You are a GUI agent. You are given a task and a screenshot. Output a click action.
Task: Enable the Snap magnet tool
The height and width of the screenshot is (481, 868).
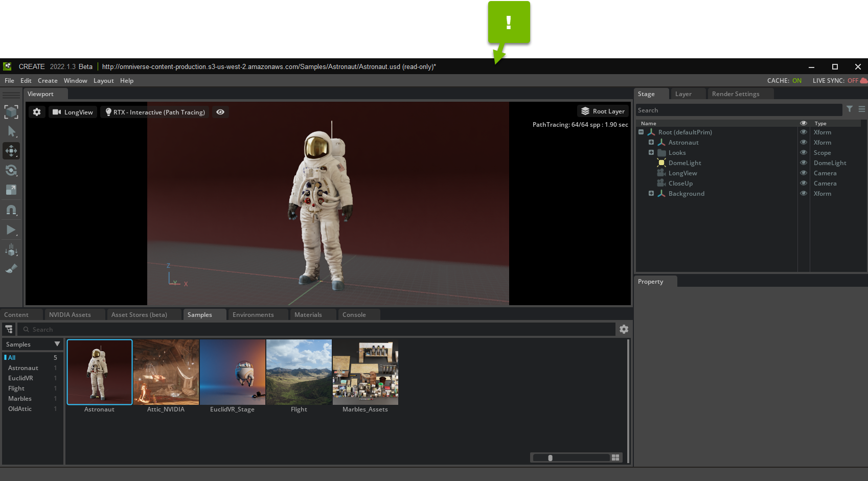11,210
